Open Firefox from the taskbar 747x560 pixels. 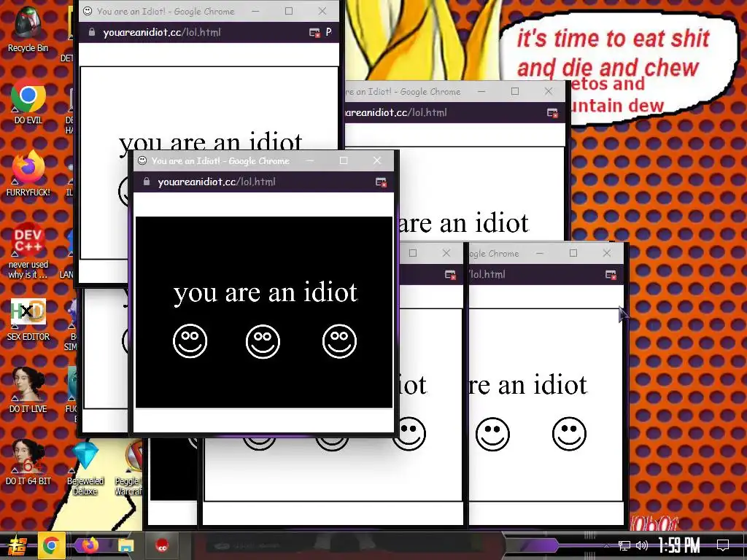click(x=90, y=545)
